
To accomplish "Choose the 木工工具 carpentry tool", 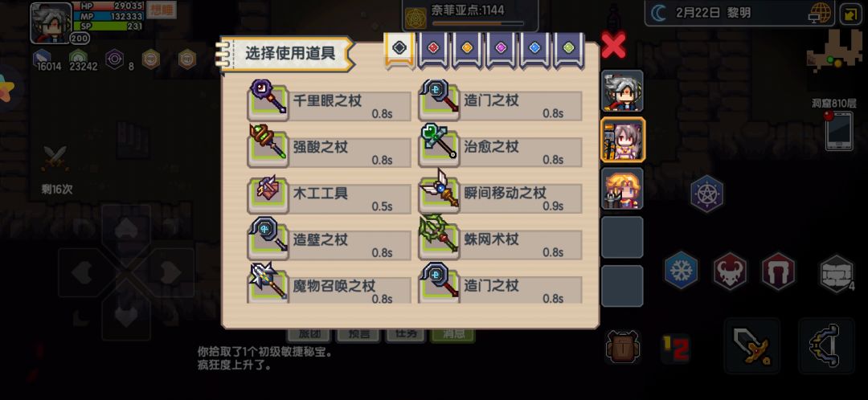I will (329, 194).
